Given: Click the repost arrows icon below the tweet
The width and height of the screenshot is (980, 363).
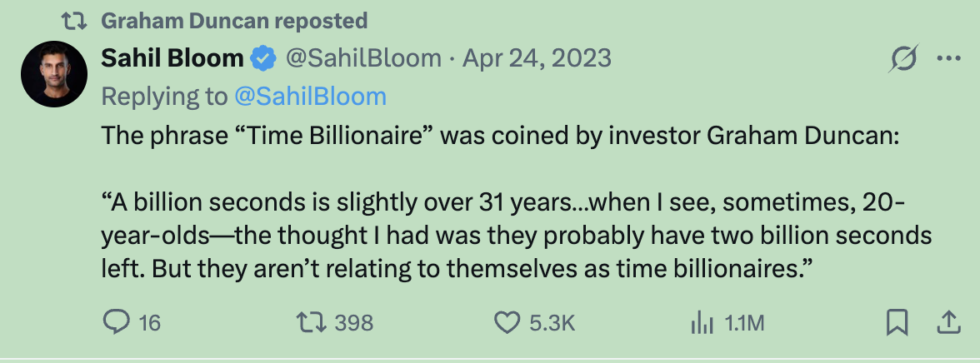Looking at the screenshot, I should pyautogui.click(x=312, y=322).
